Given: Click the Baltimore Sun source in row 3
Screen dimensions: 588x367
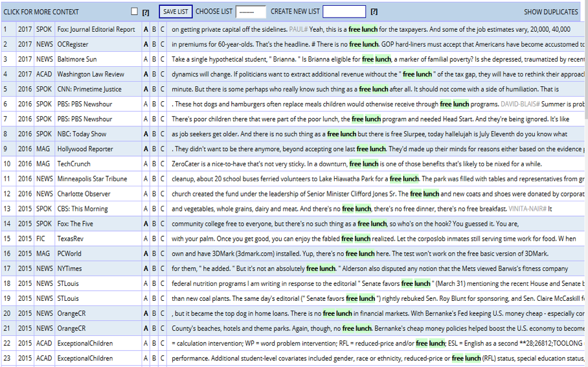Looking at the screenshot, I should [x=76, y=59].
